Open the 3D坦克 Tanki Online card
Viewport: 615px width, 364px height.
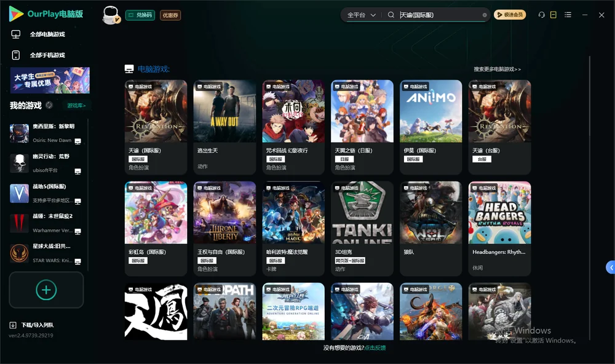pos(362,229)
